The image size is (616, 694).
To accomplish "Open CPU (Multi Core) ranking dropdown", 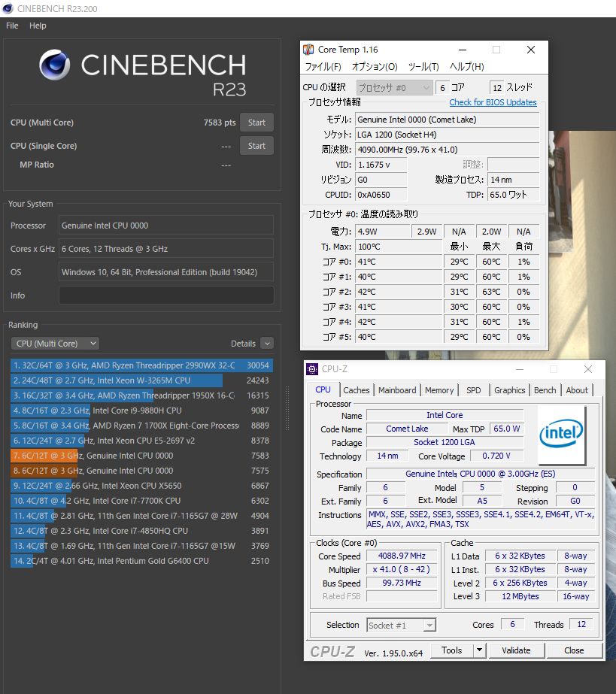I will click(x=55, y=344).
